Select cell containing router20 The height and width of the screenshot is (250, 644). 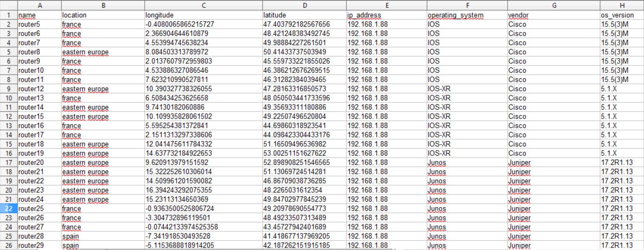pyautogui.click(x=40, y=163)
